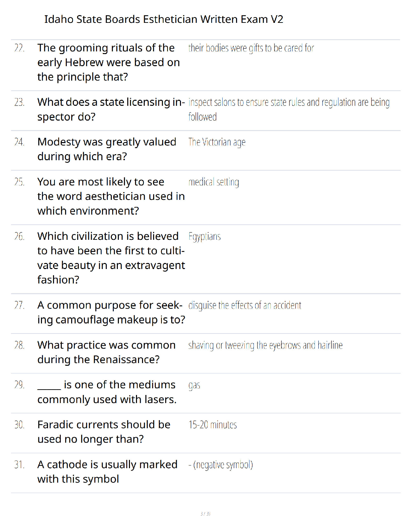411x532 pixels.
Task: Click the answer 'Egyptians'
Action: [204, 236]
